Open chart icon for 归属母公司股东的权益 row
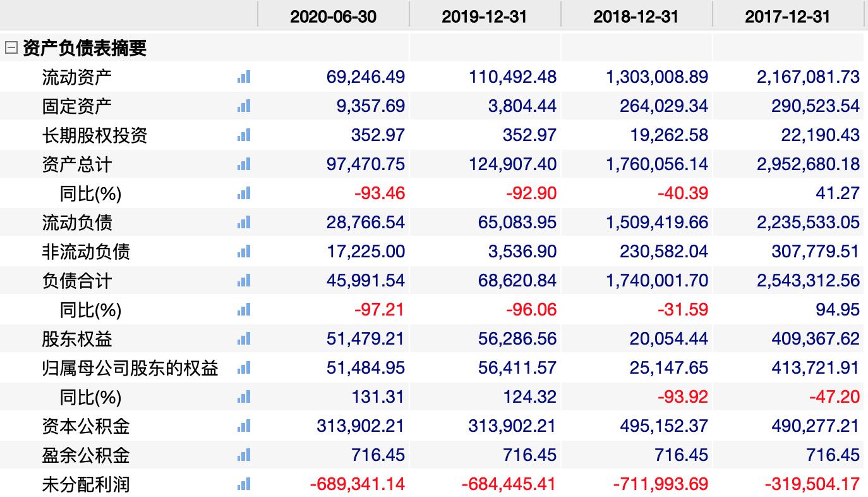Viewport: 868px width, 497px height. [x=244, y=368]
